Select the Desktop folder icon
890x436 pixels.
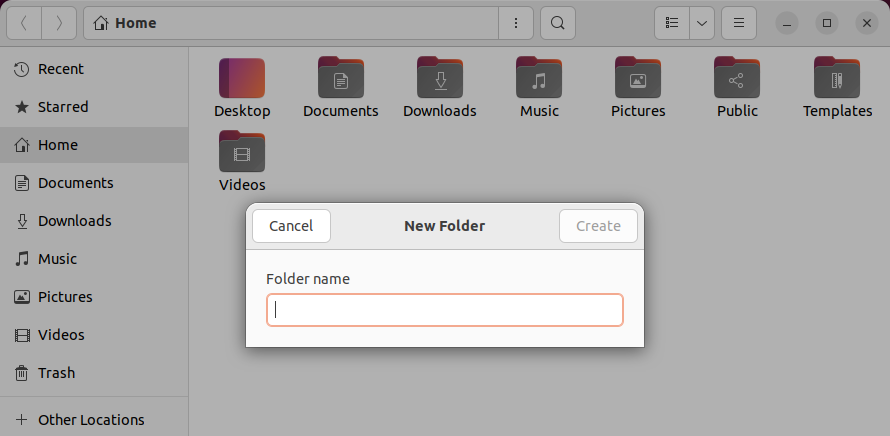(x=242, y=78)
